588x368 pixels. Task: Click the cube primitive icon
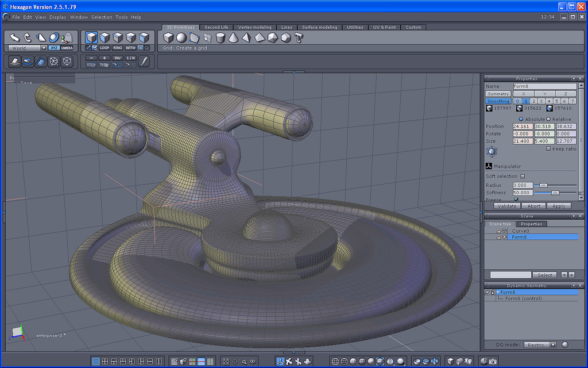pos(168,37)
